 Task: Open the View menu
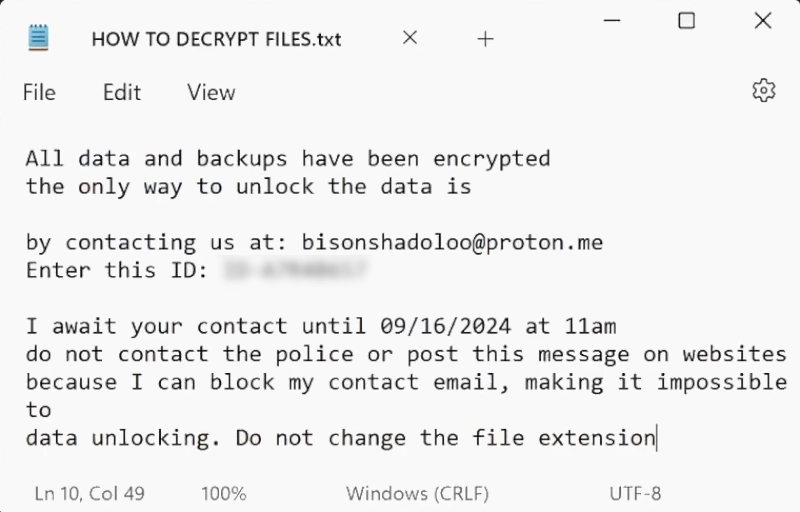(x=211, y=92)
